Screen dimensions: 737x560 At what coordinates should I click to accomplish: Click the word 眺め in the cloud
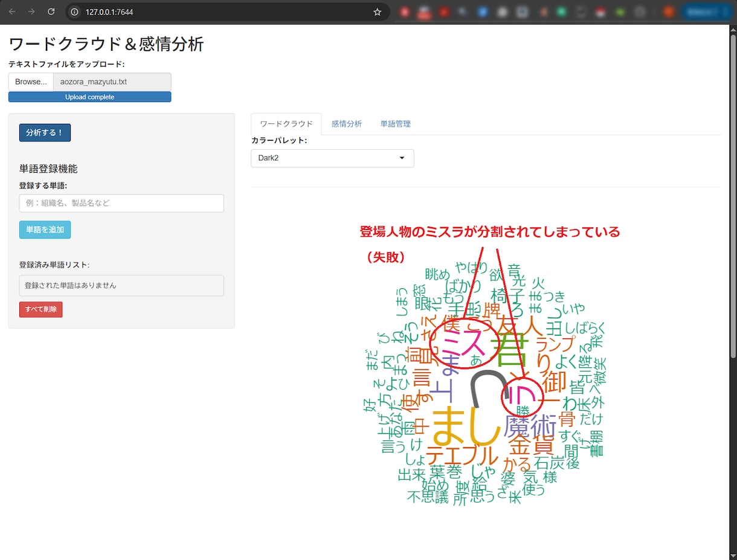438,274
